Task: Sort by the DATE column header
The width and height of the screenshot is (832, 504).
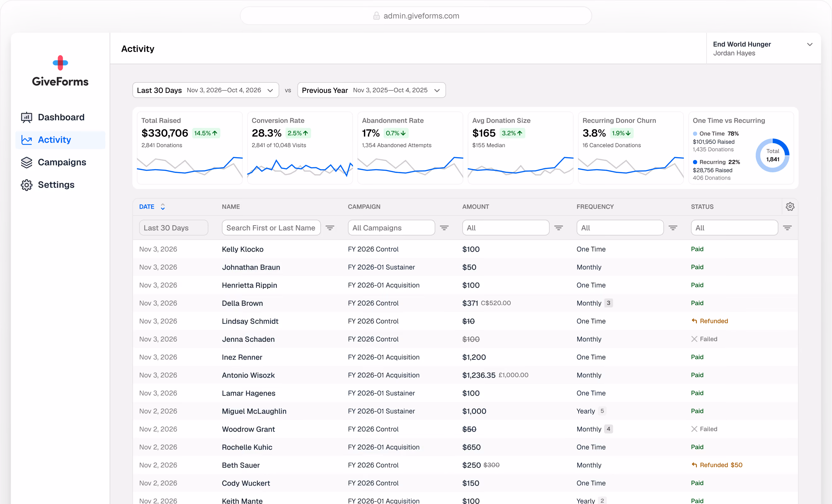Action: tap(147, 207)
